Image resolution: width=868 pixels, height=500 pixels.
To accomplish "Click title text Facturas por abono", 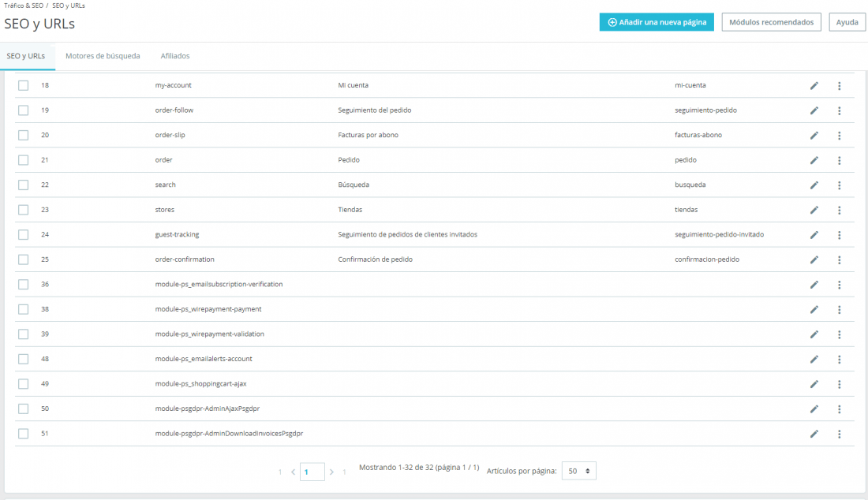I will (369, 135).
